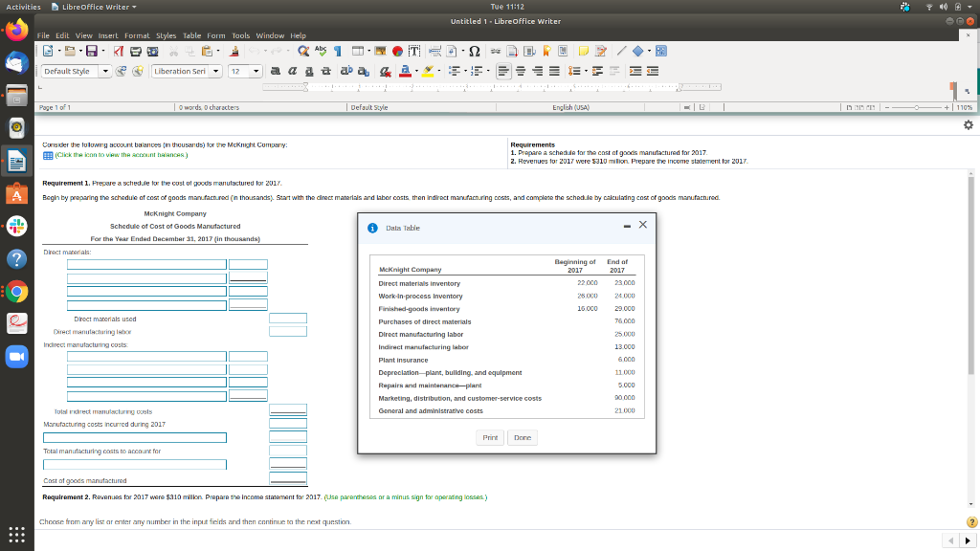The width and height of the screenshot is (980, 551).
Task: Activate the Clone Formatting paintbrush
Action: 234,51
